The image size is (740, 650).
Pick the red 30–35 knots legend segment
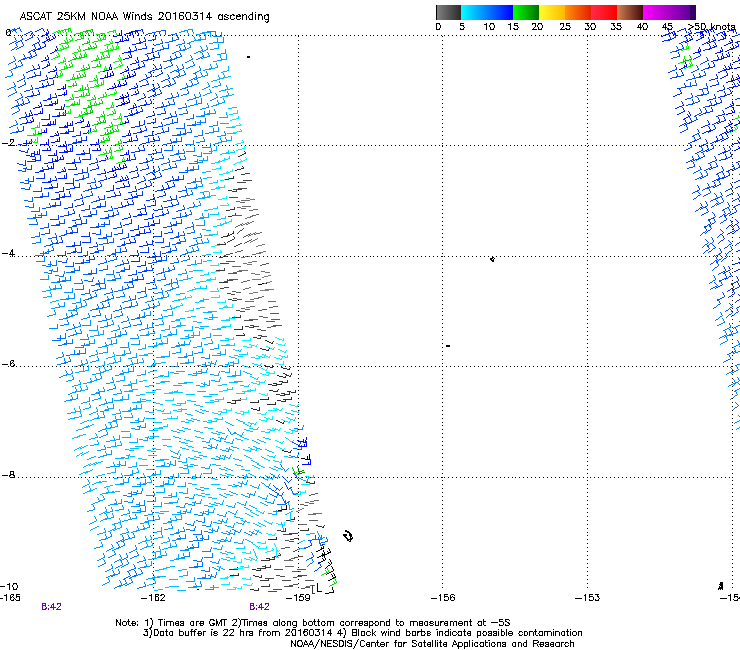click(x=604, y=12)
